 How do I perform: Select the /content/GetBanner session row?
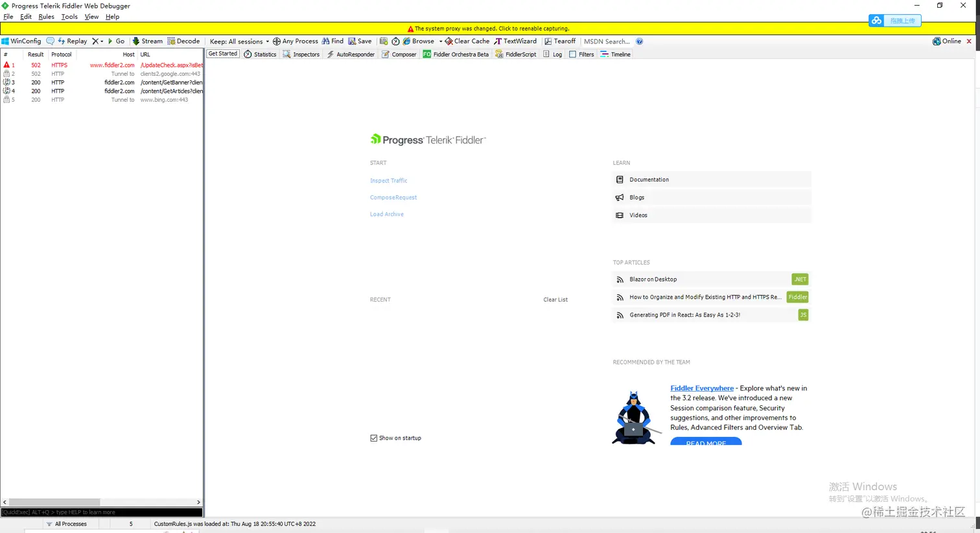[102, 82]
